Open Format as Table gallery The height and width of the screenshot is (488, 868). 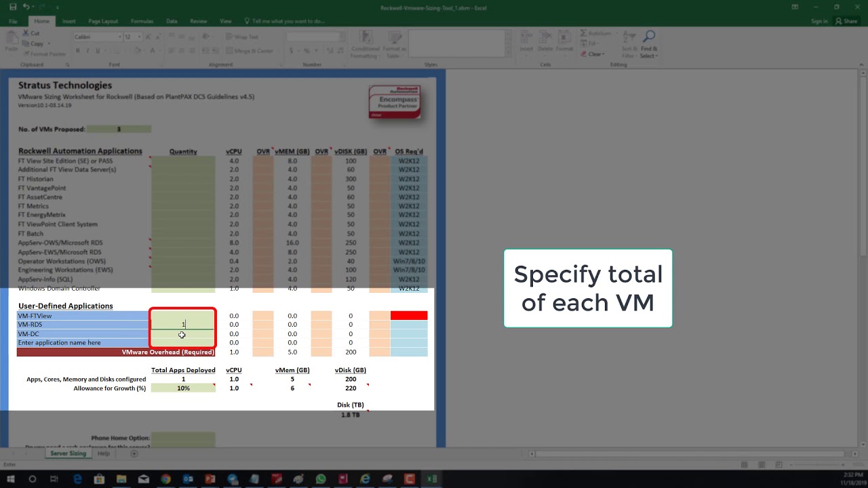tap(394, 44)
